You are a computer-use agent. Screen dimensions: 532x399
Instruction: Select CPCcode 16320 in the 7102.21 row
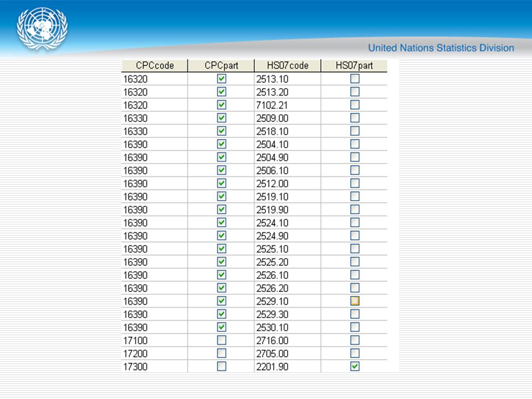click(155, 105)
